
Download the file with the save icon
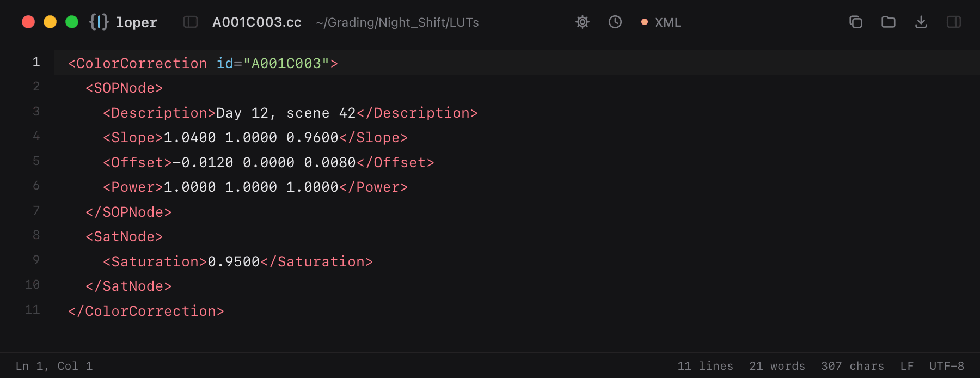921,22
